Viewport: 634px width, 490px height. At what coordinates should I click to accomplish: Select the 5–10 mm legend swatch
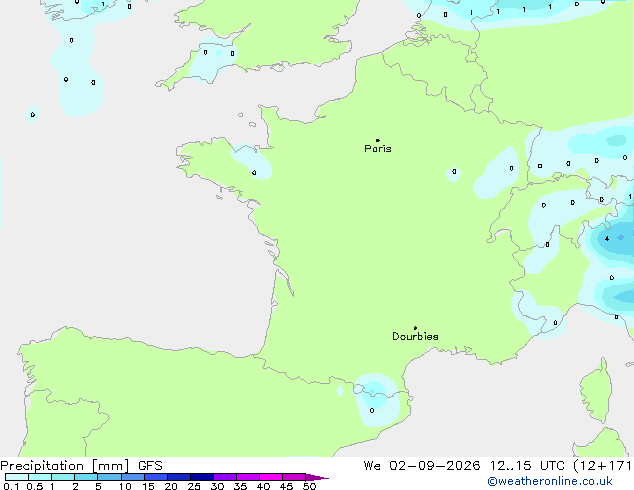point(109,477)
